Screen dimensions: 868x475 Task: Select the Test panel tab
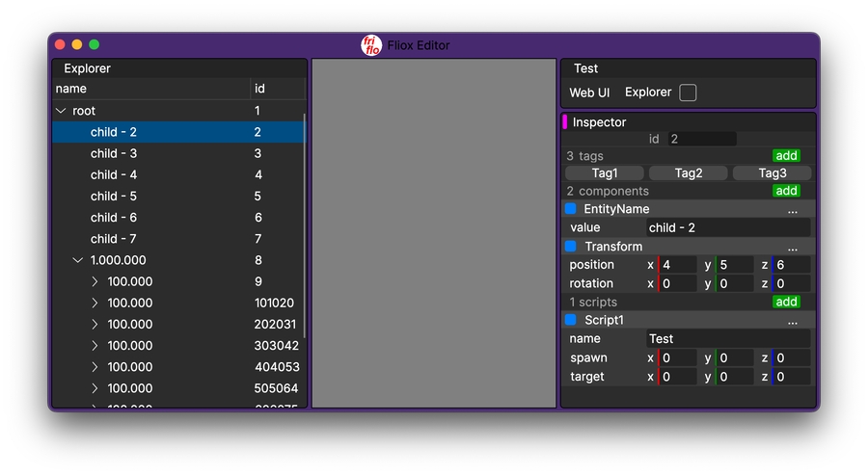(x=585, y=68)
